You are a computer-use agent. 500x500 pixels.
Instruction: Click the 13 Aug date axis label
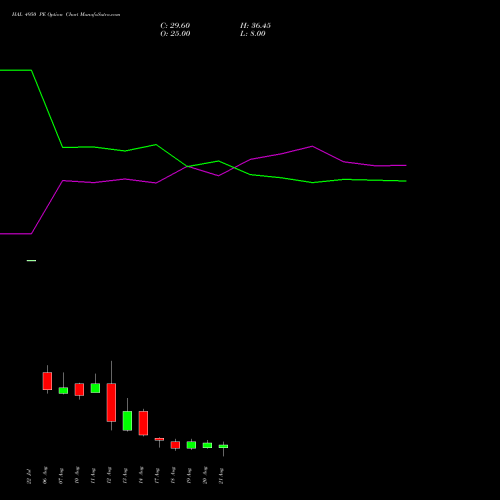125,476
